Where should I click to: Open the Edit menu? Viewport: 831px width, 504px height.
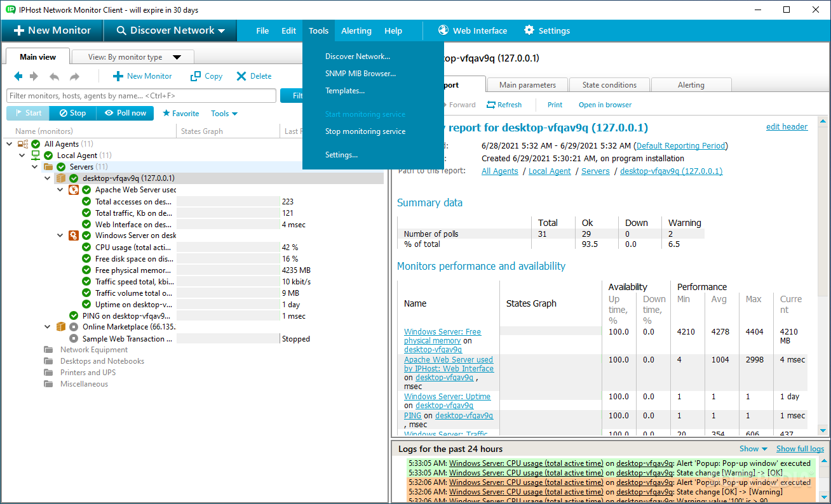click(288, 30)
